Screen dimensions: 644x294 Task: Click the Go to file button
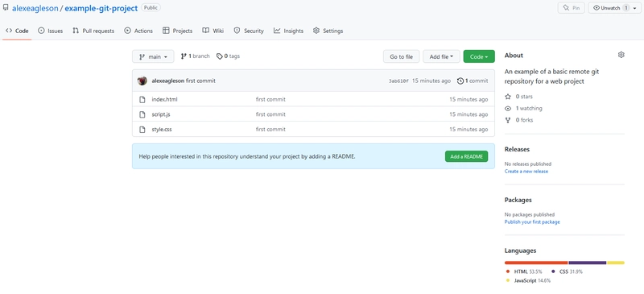[401, 56]
